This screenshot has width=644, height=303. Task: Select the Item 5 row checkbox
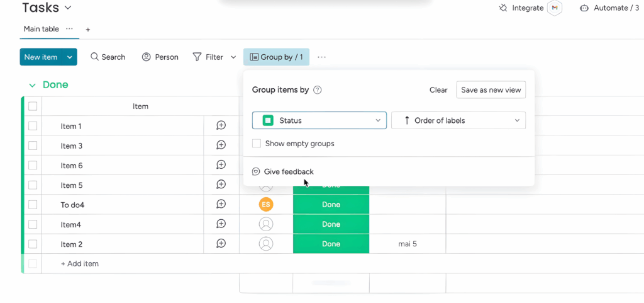point(33,185)
